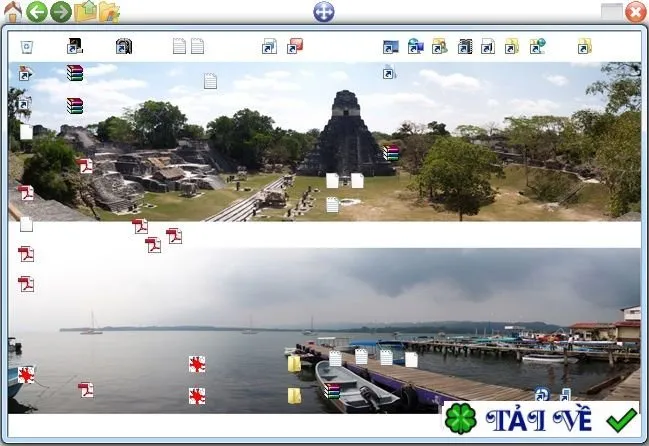
Task: Select the stacked documents shortcut icon
Action: (269, 46)
